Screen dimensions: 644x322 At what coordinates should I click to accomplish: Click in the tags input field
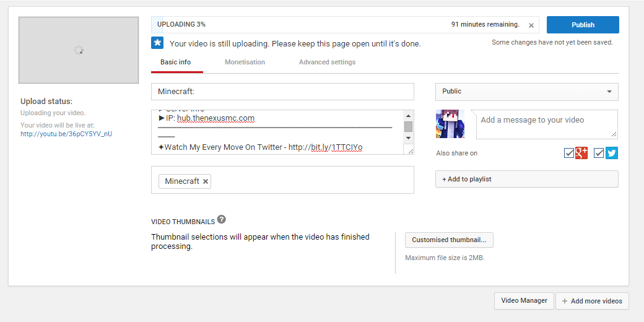(x=282, y=180)
